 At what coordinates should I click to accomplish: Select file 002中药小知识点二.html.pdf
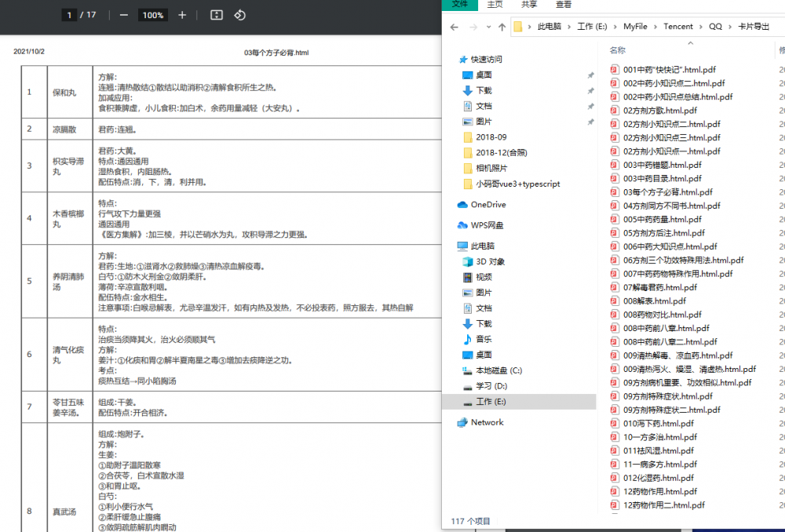[674, 83]
